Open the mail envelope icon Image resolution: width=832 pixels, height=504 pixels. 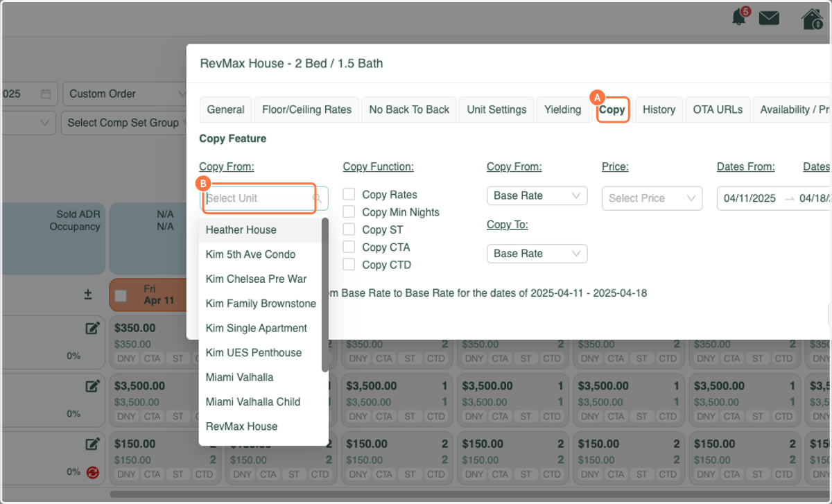769,18
